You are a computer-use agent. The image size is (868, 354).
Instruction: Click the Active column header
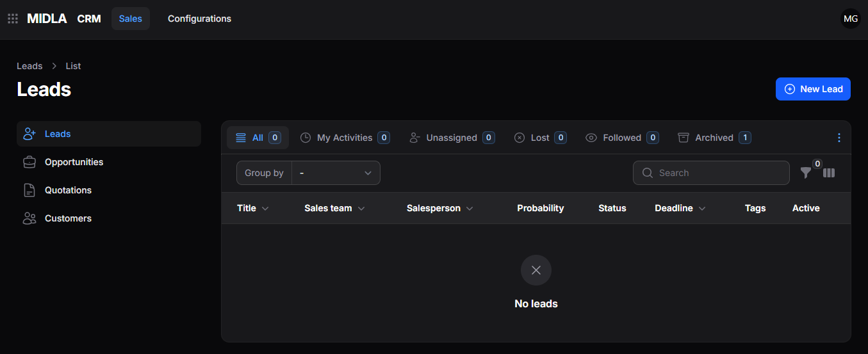point(806,208)
